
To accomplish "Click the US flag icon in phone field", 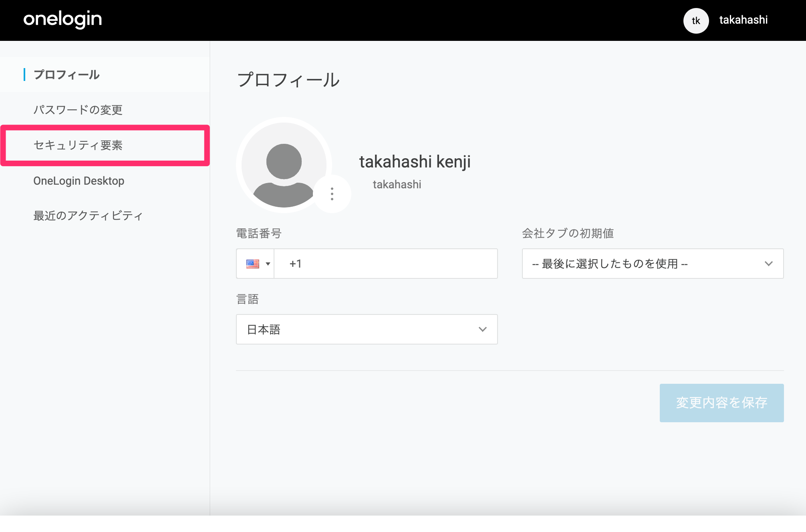I will click(x=253, y=264).
